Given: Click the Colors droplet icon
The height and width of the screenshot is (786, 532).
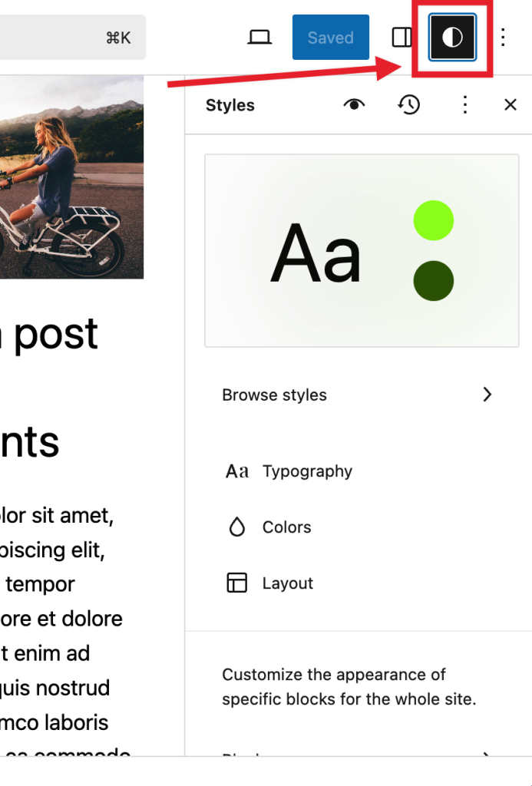Looking at the screenshot, I should coord(237,527).
